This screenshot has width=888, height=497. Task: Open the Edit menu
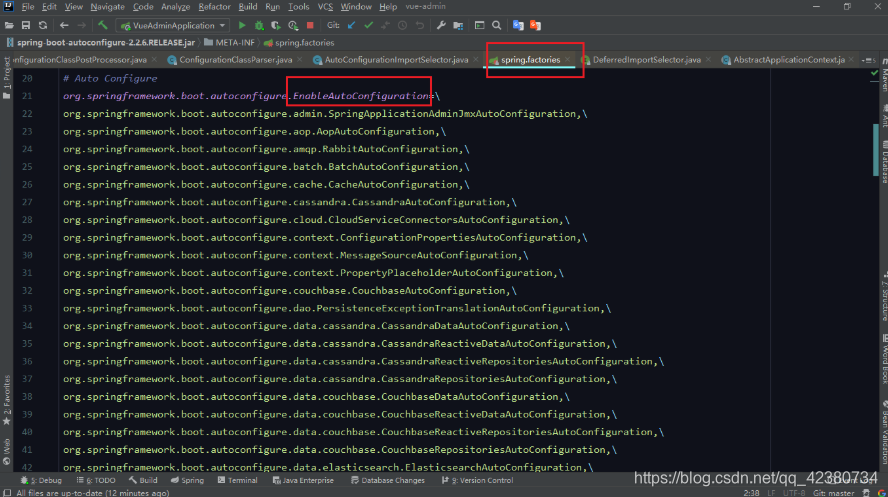[49, 7]
